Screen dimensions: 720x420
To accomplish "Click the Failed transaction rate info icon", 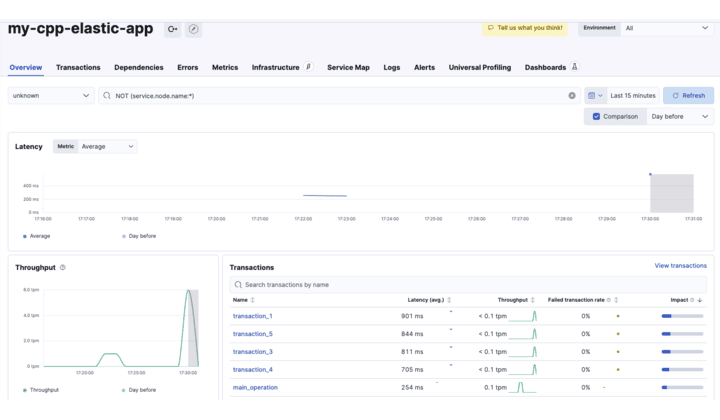I will point(610,300).
